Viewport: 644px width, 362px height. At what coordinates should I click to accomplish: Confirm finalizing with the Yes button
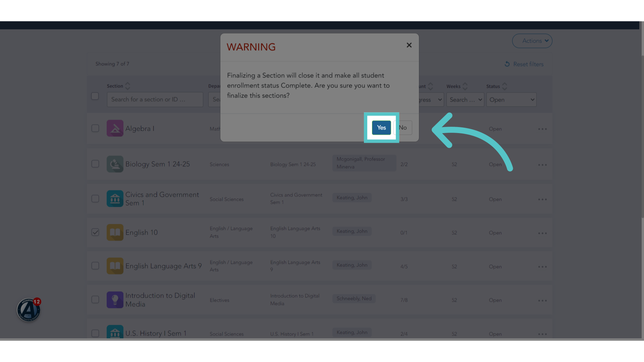[x=381, y=128]
